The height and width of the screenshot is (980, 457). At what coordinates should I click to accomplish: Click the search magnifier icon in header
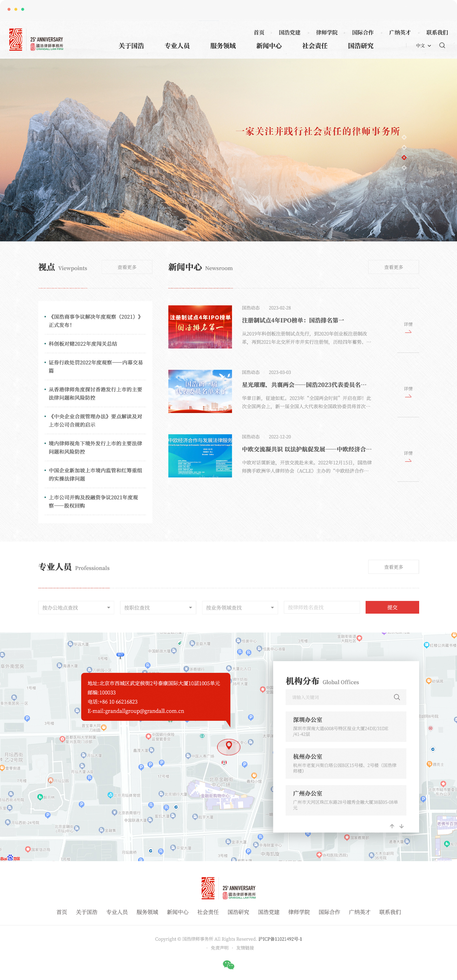tap(442, 45)
